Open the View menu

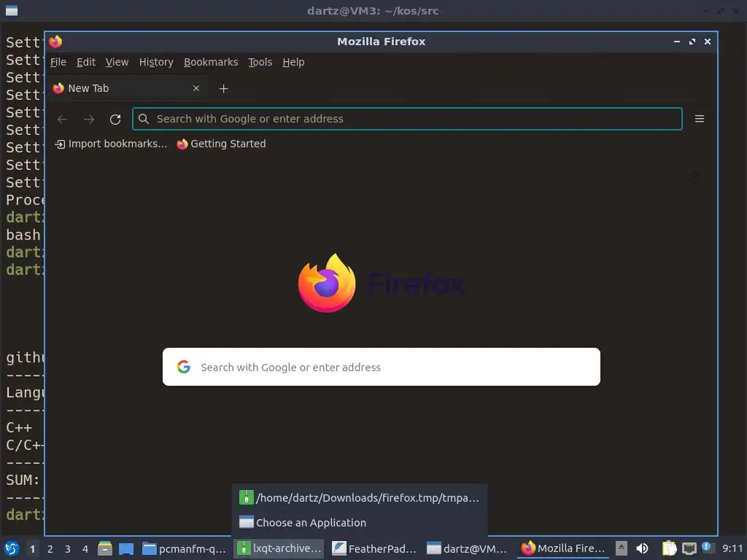point(117,63)
